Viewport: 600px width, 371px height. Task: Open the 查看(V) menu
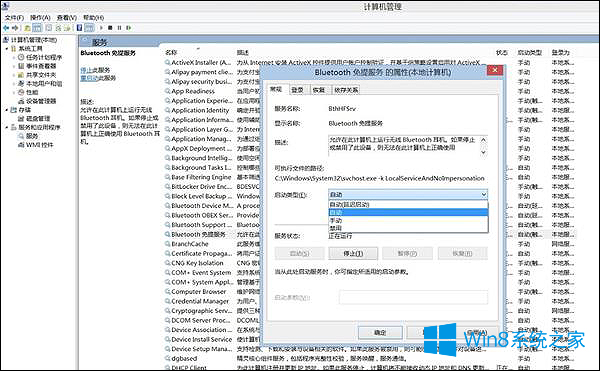coord(67,18)
